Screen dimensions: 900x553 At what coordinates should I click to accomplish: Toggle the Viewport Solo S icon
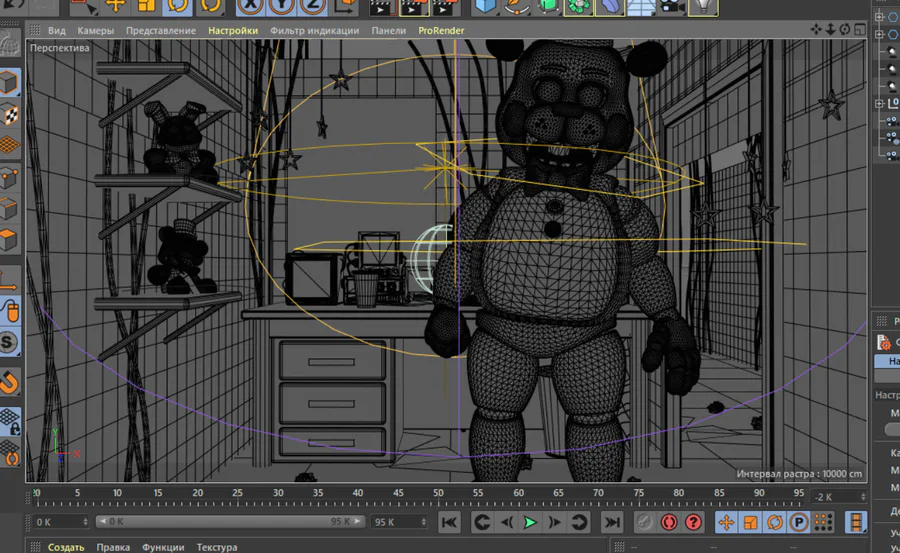click(x=9, y=342)
